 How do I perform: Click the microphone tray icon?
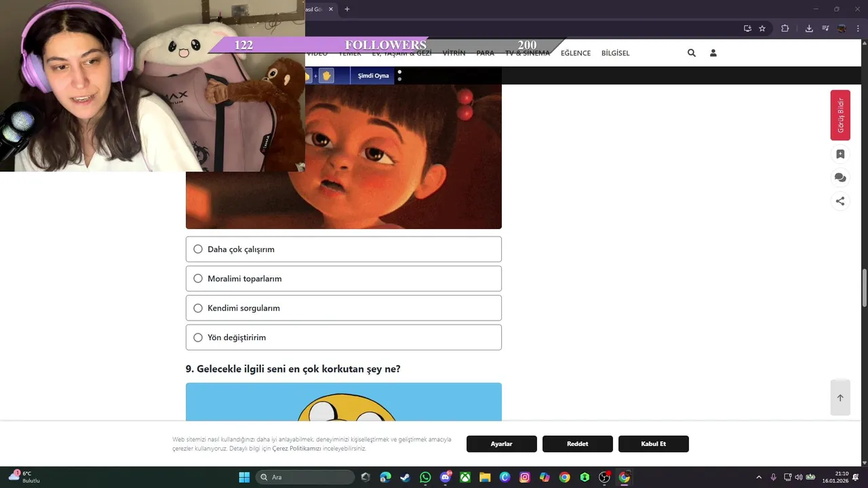pyautogui.click(x=773, y=477)
